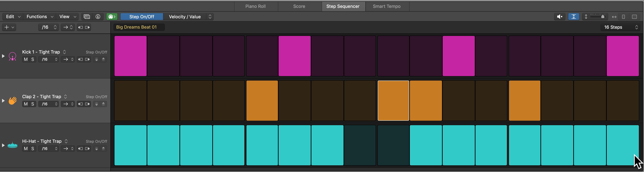644x172 pixels.
Task: Toggle the first Kick 1 step off
Action: [131, 56]
